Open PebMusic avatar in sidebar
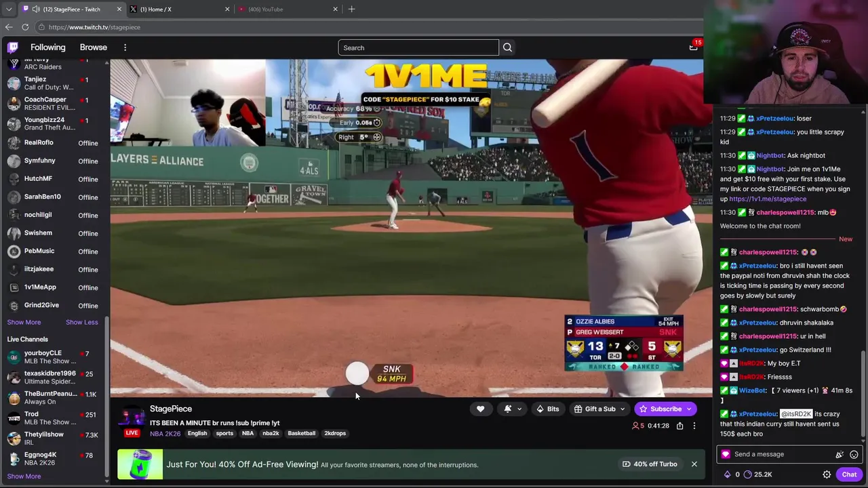Image resolution: width=868 pixels, height=488 pixels. pyautogui.click(x=14, y=251)
